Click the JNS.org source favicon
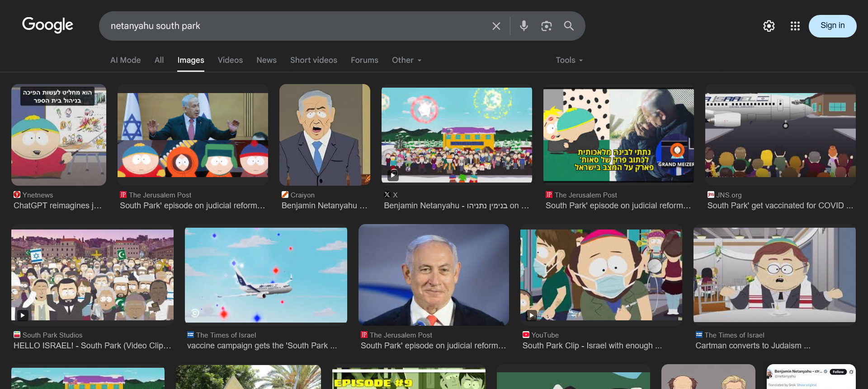868x389 pixels. point(711,195)
